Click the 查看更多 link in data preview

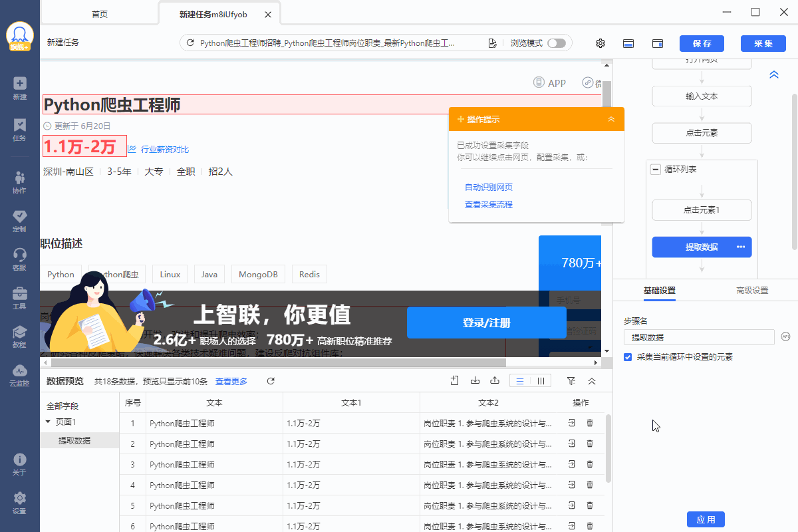(231, 382)
